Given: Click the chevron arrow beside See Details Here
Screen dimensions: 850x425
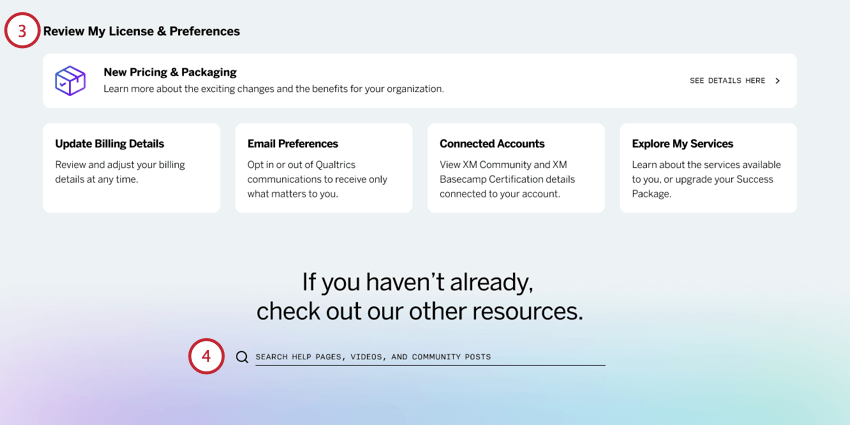Looking at the screenshot, I should (x=778, y=81).
